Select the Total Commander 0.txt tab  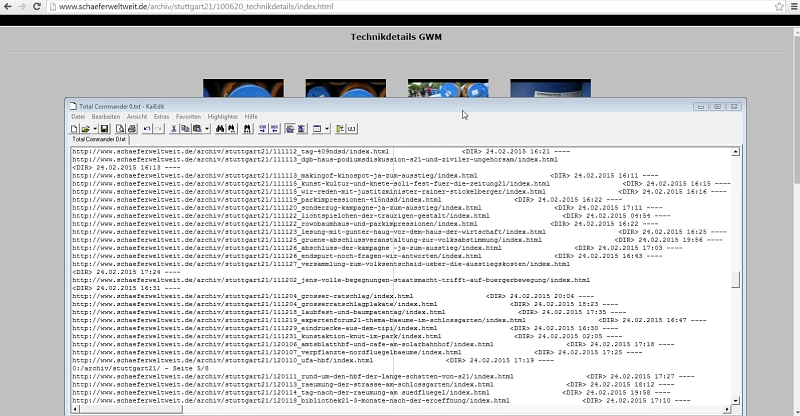pyautogui.click(x=99, y=139)
